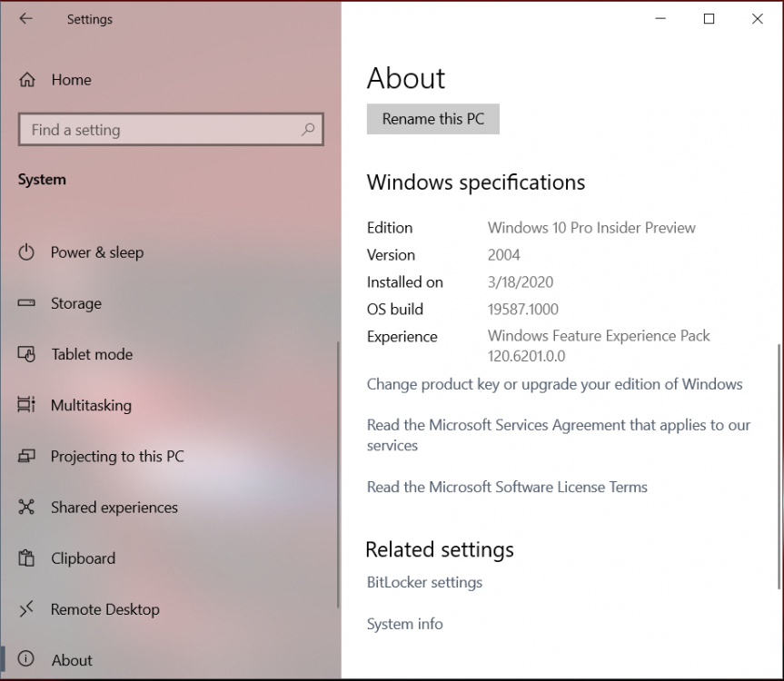Click the Multitasking icon

point(26,405)
